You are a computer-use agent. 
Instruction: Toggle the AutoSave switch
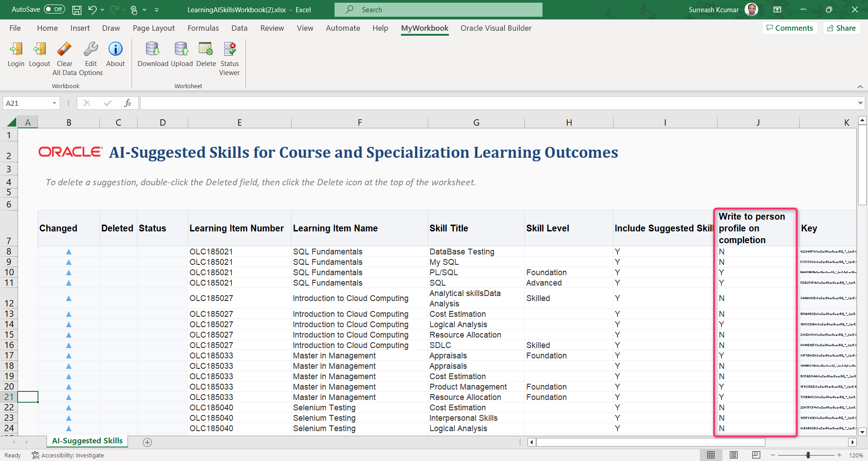[55, 9]
